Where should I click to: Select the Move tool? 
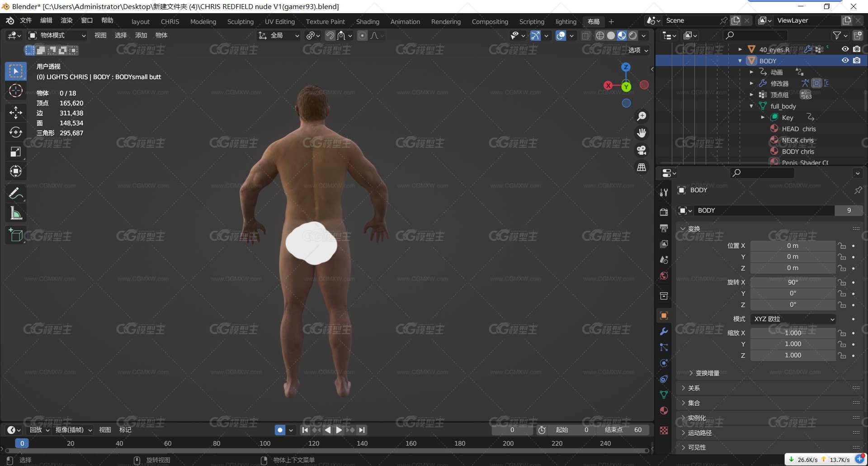16,112
